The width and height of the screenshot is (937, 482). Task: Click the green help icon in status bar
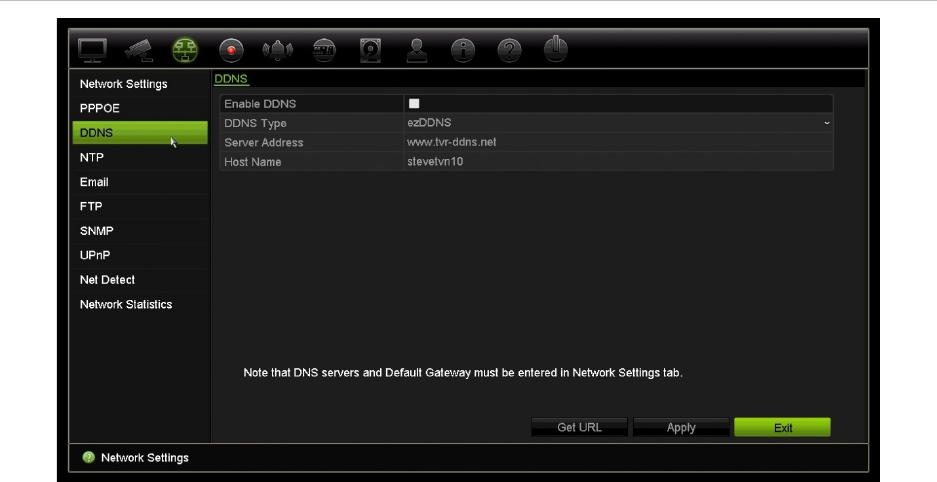pyautogui.click(x=88, y=458)
